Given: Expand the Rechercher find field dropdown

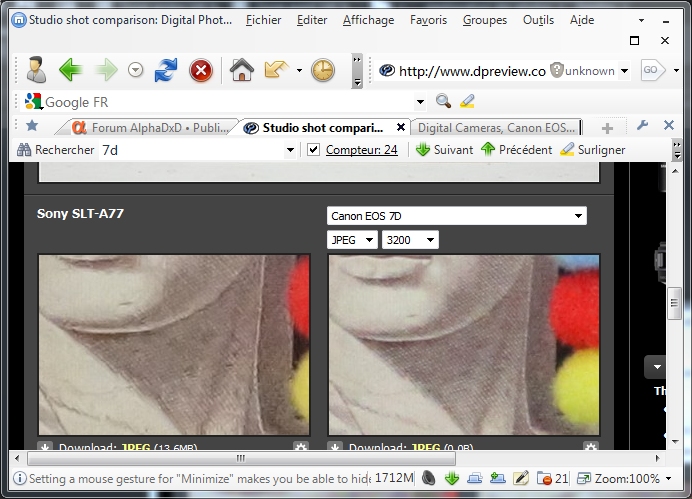Looking at the screenshot, I should 290,150.
